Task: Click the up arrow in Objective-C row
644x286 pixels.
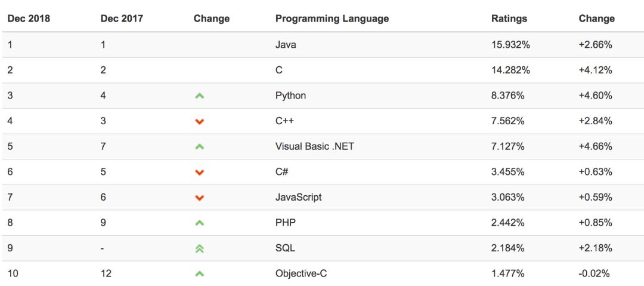Action: point(200,274)
